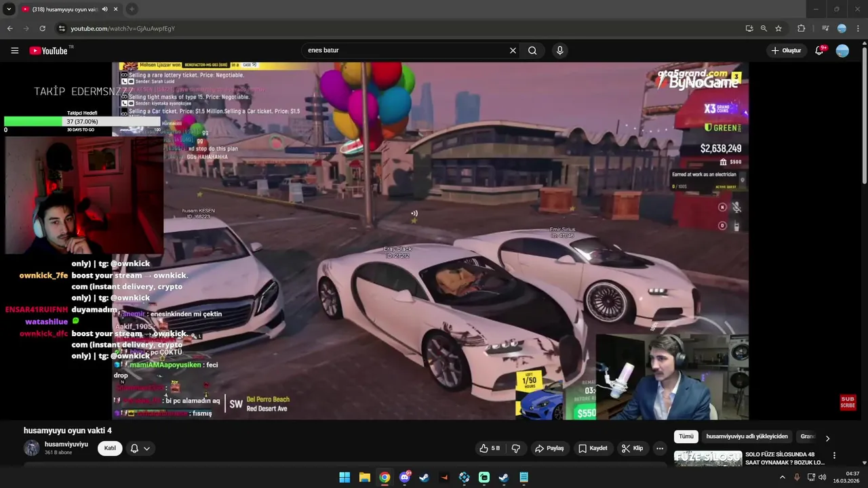The height and width of the screenshot is (488, 868).
Task: Open Chrome three-dot menu
Action: click(x=858, y=28)
